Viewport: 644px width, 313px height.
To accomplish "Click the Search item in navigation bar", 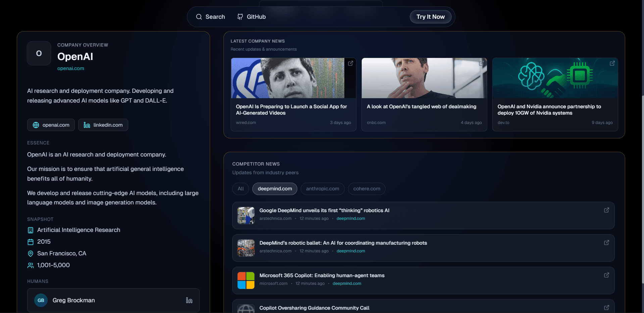I will (210, 17).
